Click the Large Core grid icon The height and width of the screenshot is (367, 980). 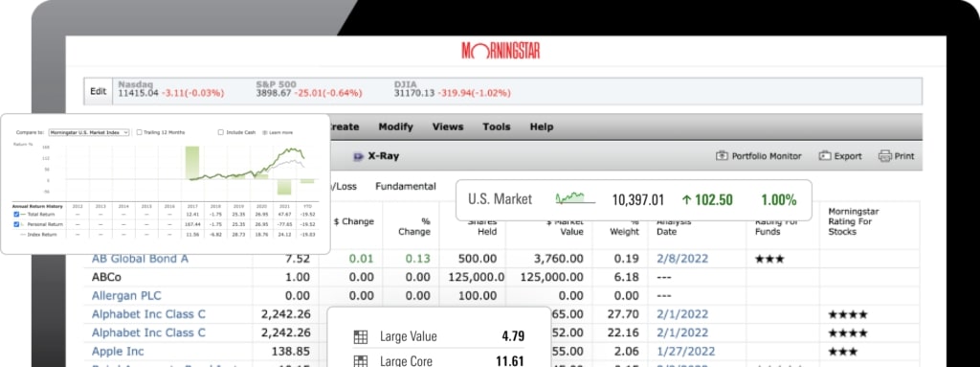tap(361, 360)
